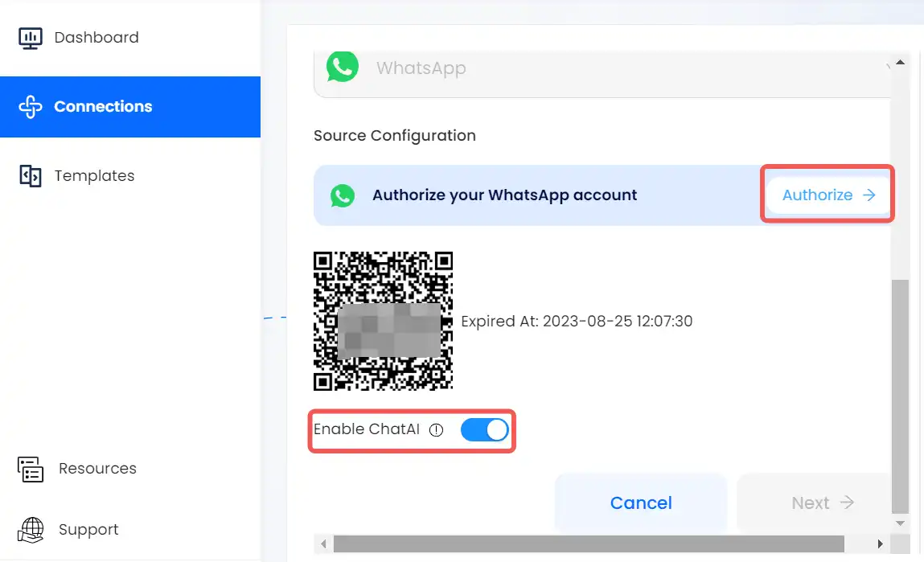Click the scroll up arrow of the panel
924x562 pixels.
point(900,63)
